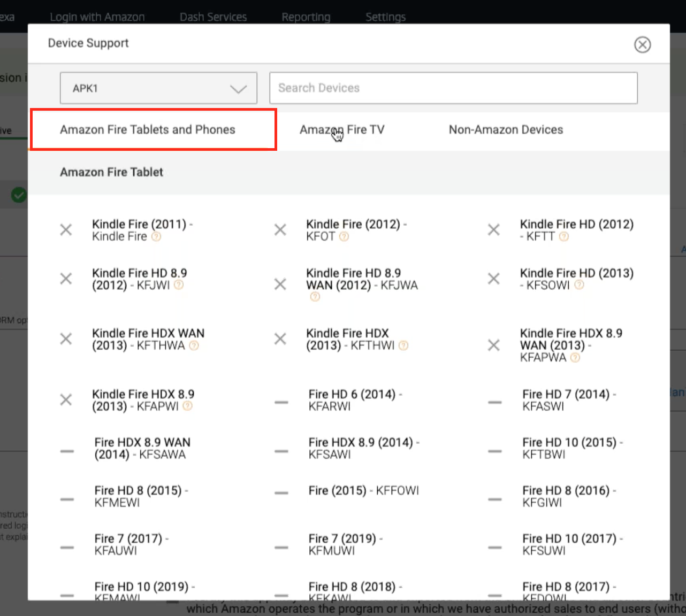
Task: Select Fire HD 8 (2016) - KFGIWI text
Action: (x=569, y=496)
